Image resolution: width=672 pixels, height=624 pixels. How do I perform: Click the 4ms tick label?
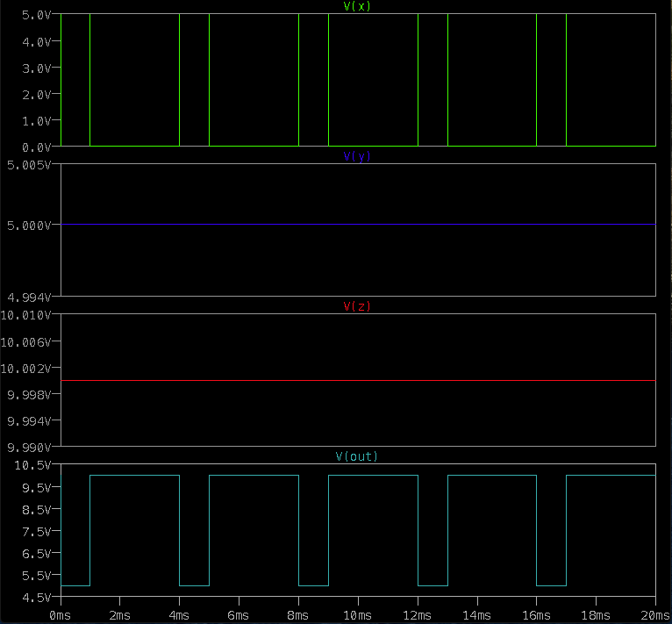[x=179, y=616]
